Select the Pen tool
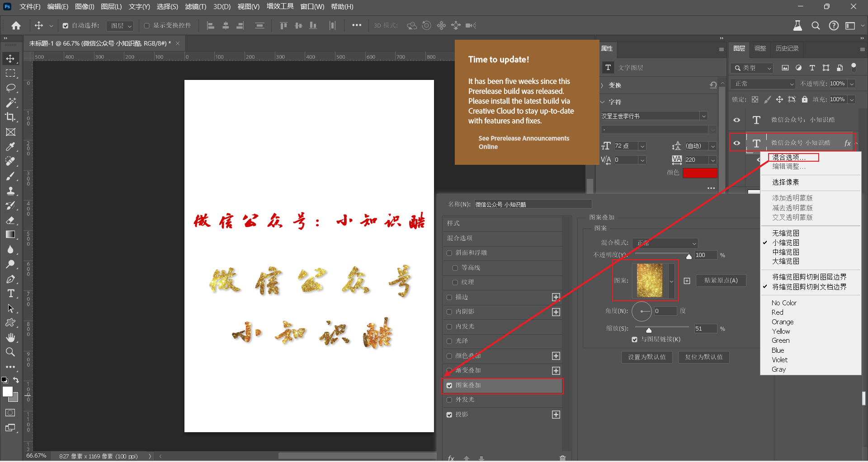The image size is (868, 462). point(10,279)
